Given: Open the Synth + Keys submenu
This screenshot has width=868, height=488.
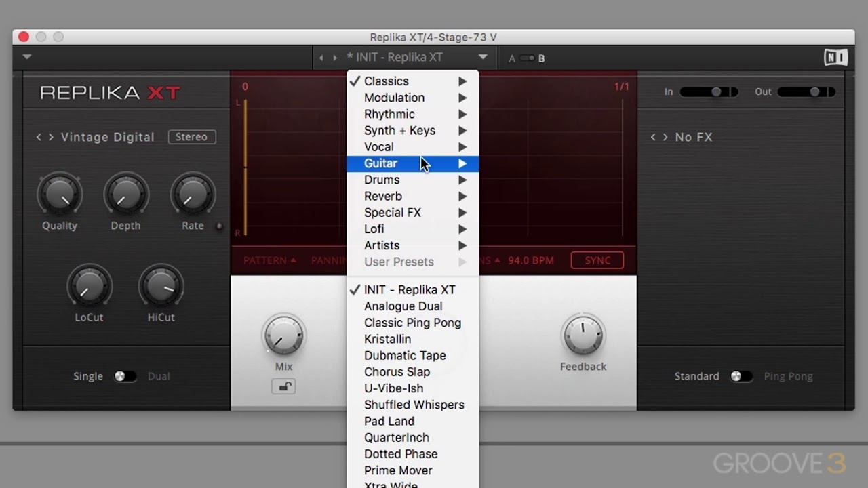Looking at the screenshot, I should click(x=412, y=130).
